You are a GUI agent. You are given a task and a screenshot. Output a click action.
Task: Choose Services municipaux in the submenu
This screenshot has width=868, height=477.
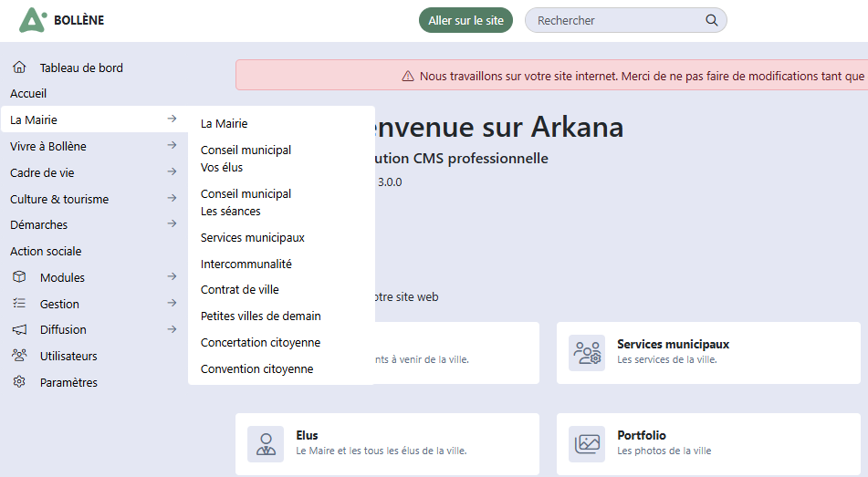(253, 237)
